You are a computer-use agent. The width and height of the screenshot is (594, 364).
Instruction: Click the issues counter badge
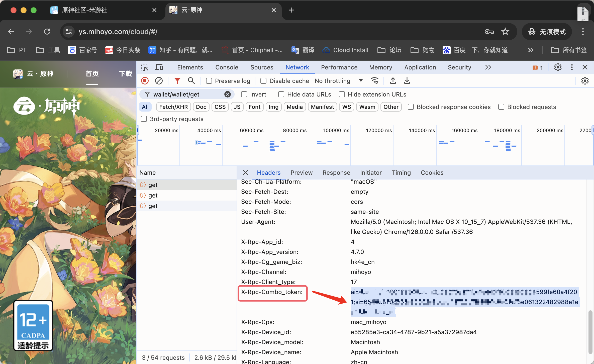click(537, 68)
